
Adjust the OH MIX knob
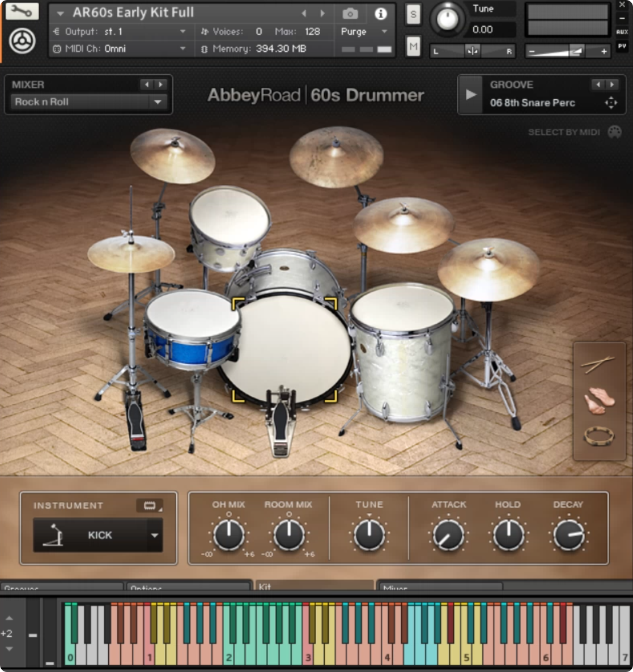click(x=229, y=535)
